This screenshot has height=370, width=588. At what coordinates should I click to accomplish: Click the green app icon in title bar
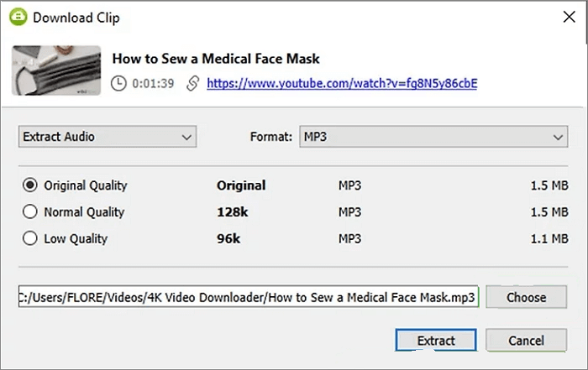click(16, 18)
